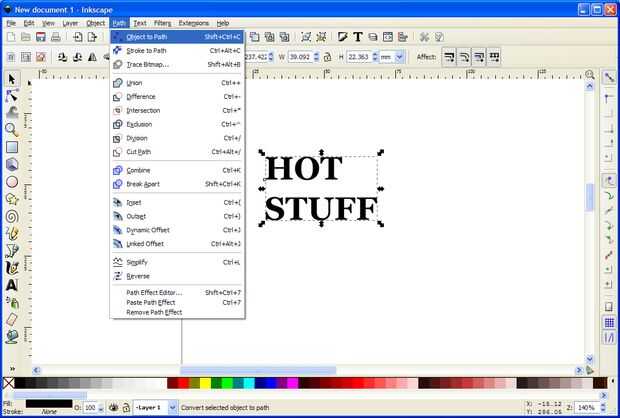This screenshot has height=418, width=620.
Task: Toggle width/height lock ratio icon
Action: [x=327, y=57]
